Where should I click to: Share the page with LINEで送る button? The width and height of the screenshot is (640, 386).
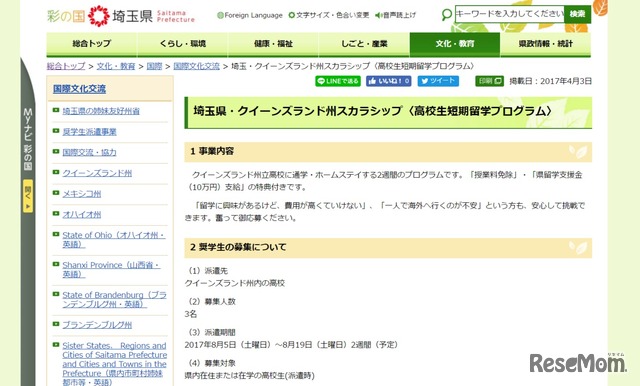pos(338,81)
